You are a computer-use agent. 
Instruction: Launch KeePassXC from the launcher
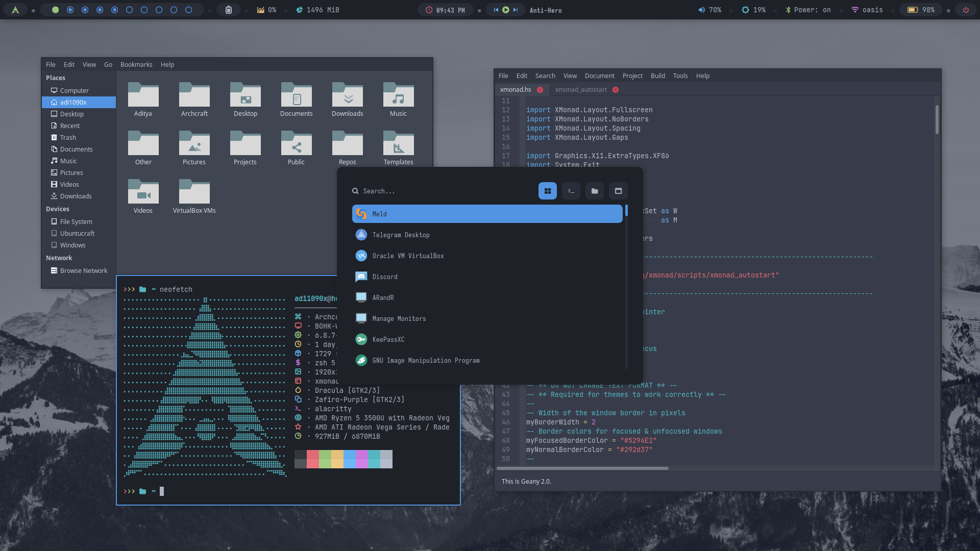pos(388,339)
